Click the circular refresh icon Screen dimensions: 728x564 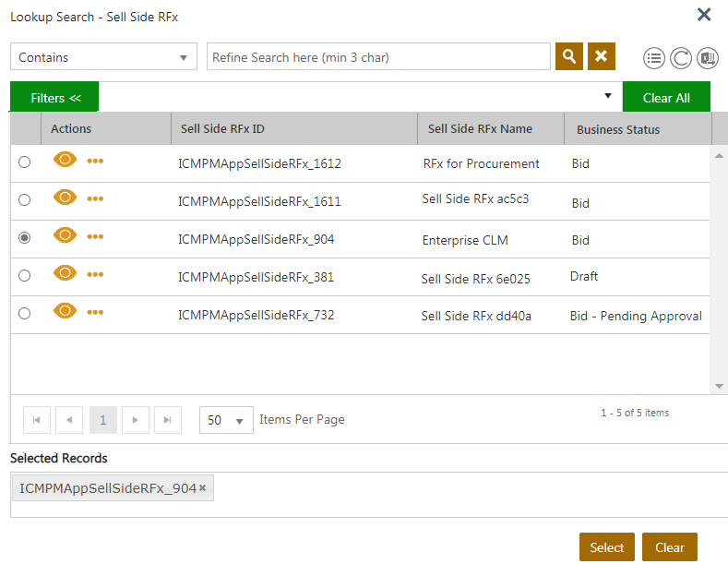681,58
